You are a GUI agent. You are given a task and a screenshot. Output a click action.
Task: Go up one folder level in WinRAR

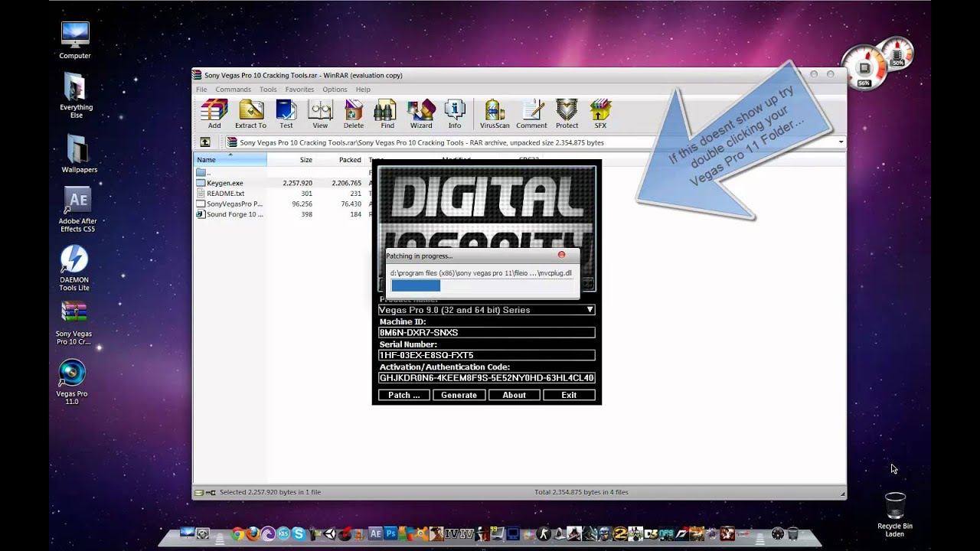click(205, 142)
